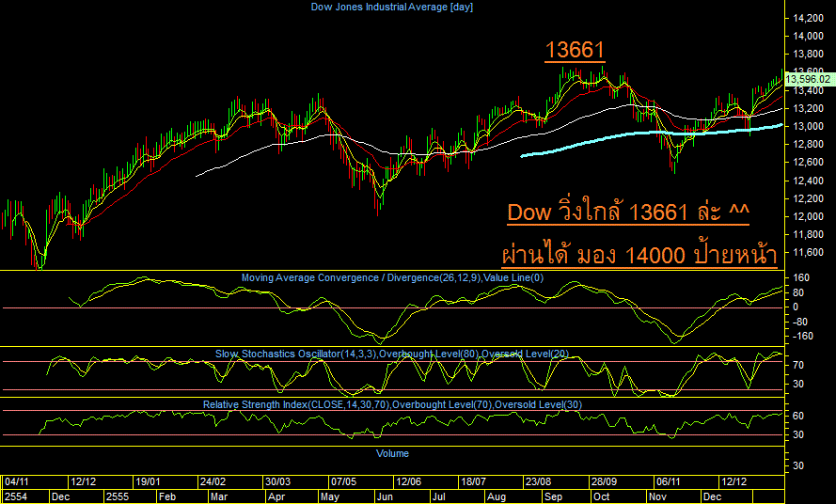
Task: Click the Dow Jones Industrial Average [day] title
Action: click(x=392, y=7)
